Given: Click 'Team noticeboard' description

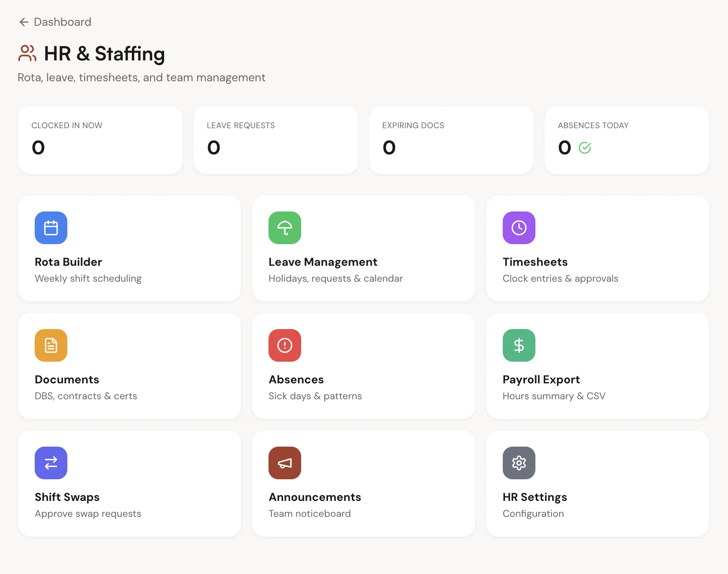Looking at the screenshot, I should click(x=309, y=514).
